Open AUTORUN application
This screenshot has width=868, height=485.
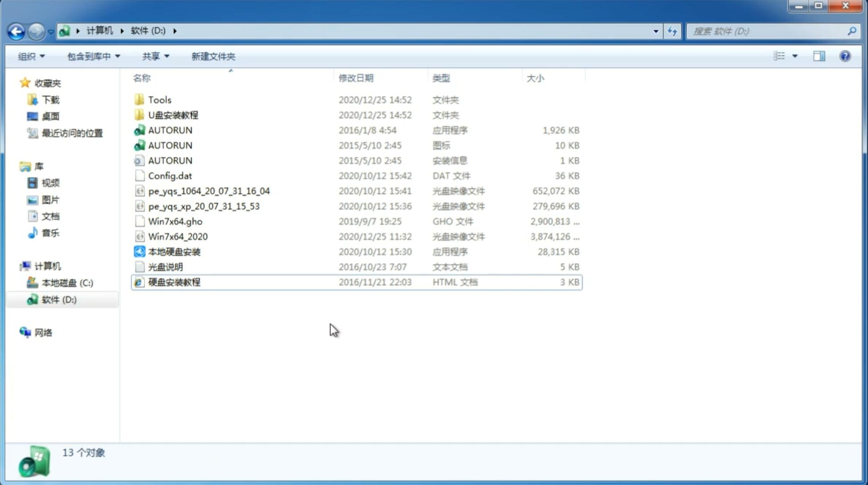point(170,130)
